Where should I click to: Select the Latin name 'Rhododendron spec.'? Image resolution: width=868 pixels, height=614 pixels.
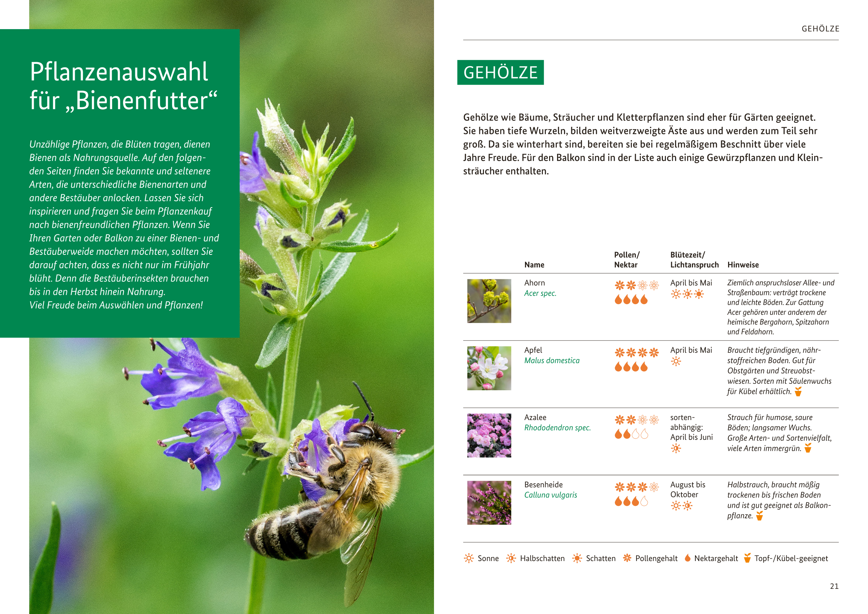click(x=558, y=428)
